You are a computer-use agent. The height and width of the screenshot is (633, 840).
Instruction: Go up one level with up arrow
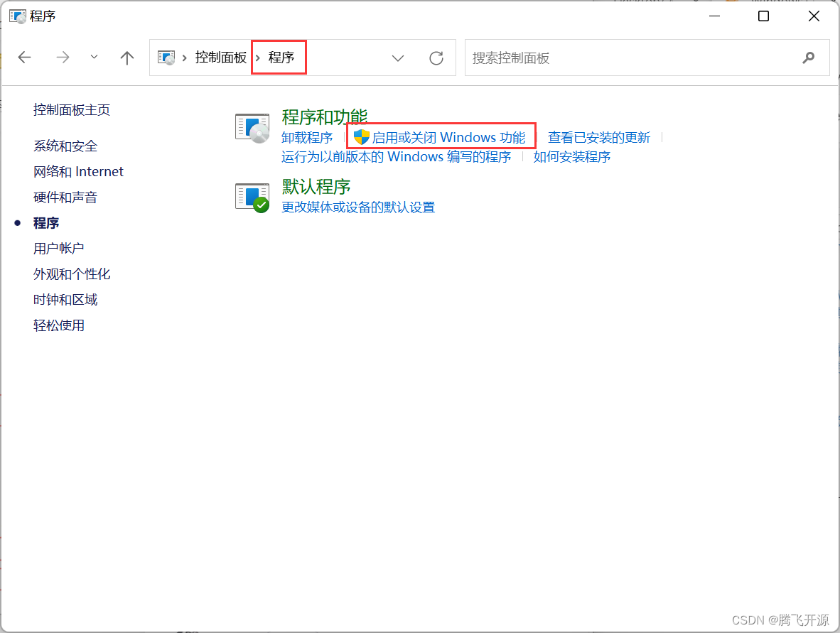tap(127, 58)
